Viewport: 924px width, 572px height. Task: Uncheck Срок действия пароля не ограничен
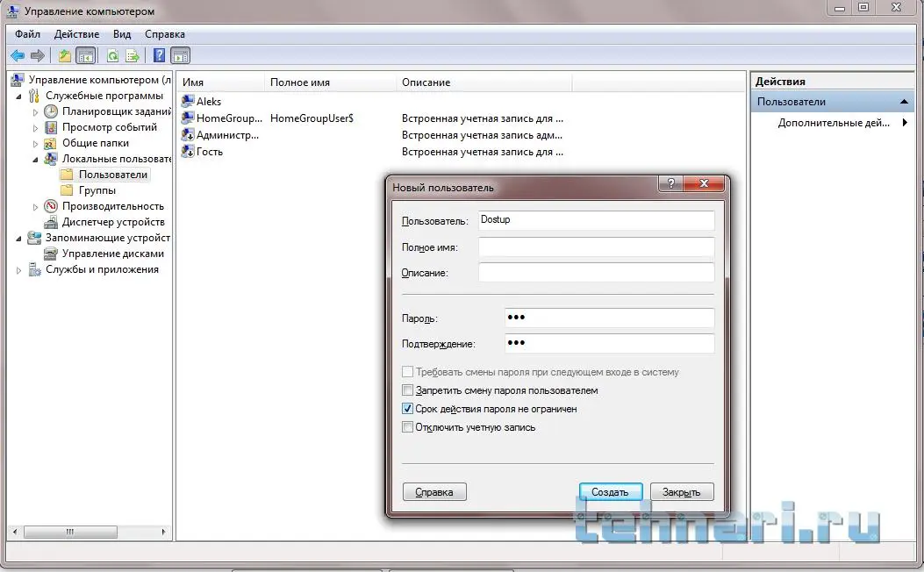[x=407, y=408]
